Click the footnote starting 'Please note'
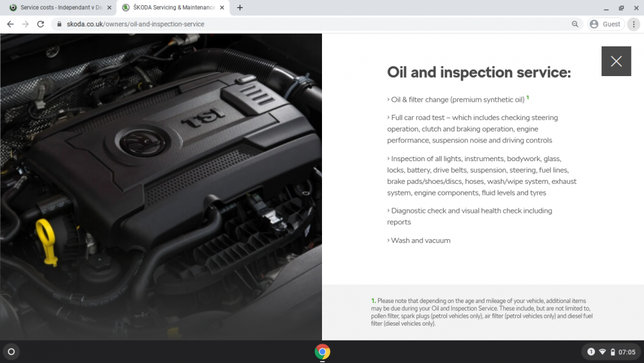The height and width of the screenshot is (363, 644). click(482, 312)
